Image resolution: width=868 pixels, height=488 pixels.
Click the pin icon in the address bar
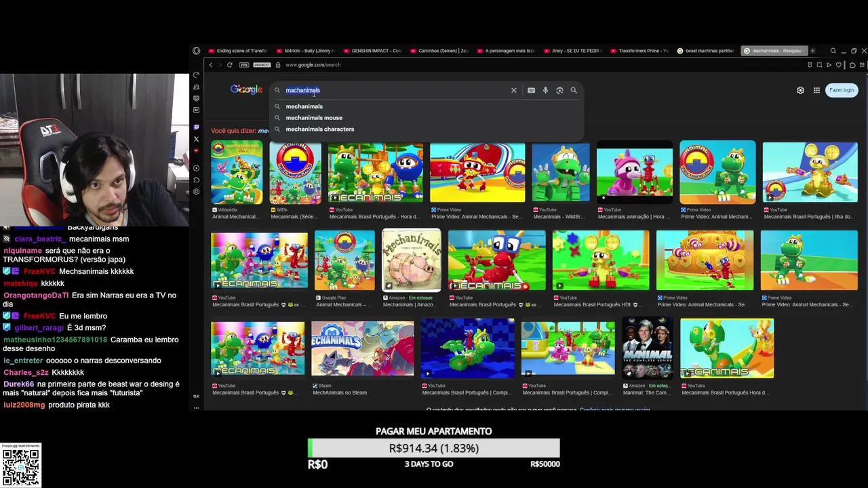pyautogui.click(x=810, y=65)
